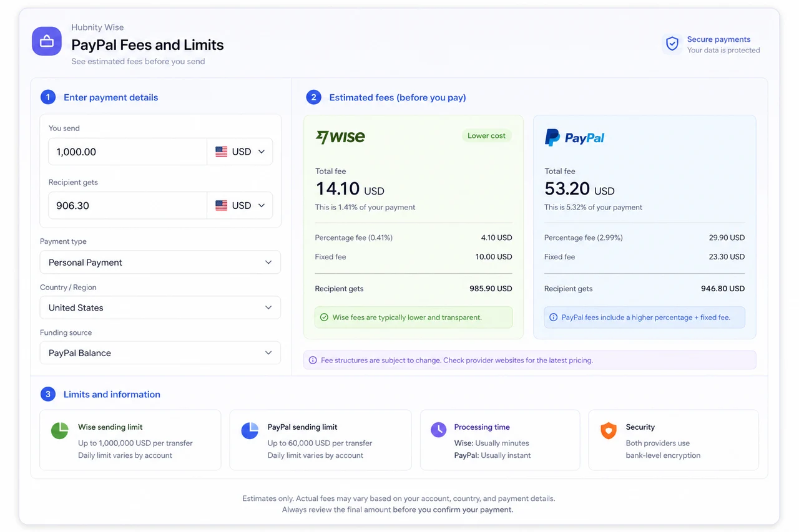799x532 pixels.
Task: Click the Secure payments label
Action: coord(718,39)
